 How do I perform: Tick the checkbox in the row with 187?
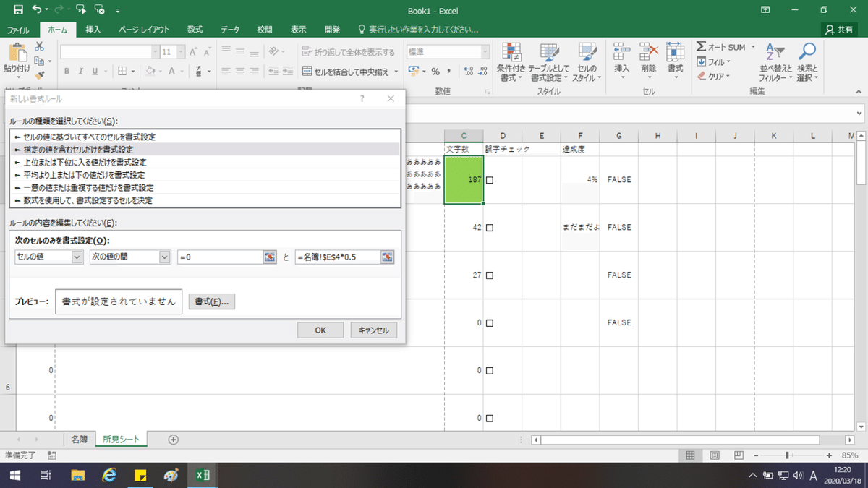(490, 180)
